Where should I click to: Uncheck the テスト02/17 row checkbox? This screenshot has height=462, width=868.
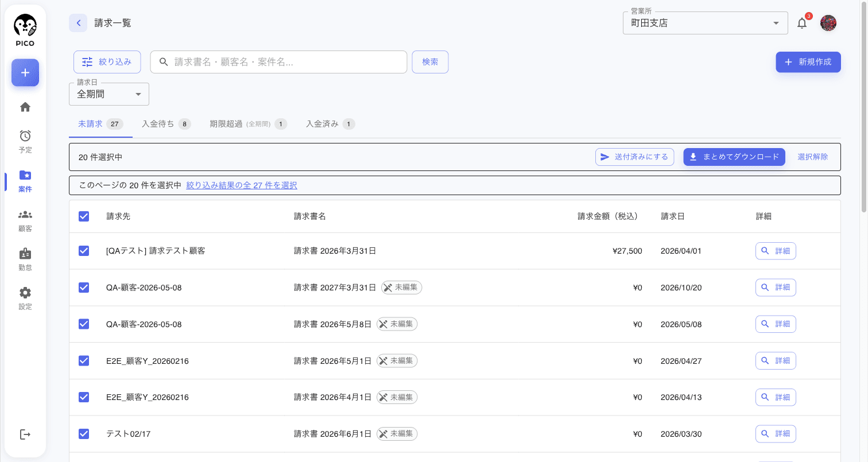84,434
